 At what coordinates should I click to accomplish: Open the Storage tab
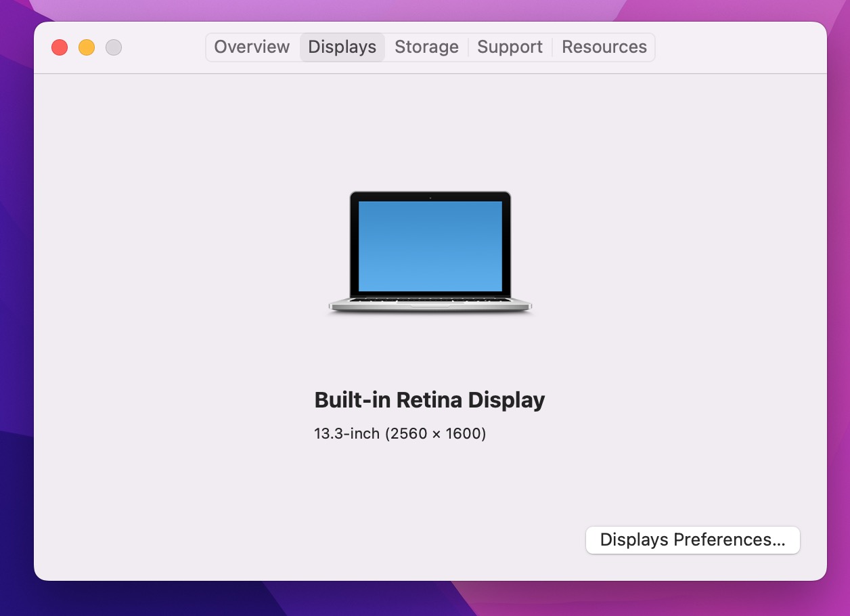tap(426, 47)
